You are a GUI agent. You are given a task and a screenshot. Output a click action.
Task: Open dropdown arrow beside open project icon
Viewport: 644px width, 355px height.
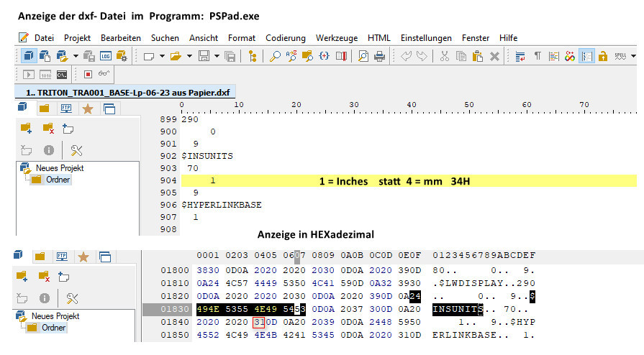point(76,56)
